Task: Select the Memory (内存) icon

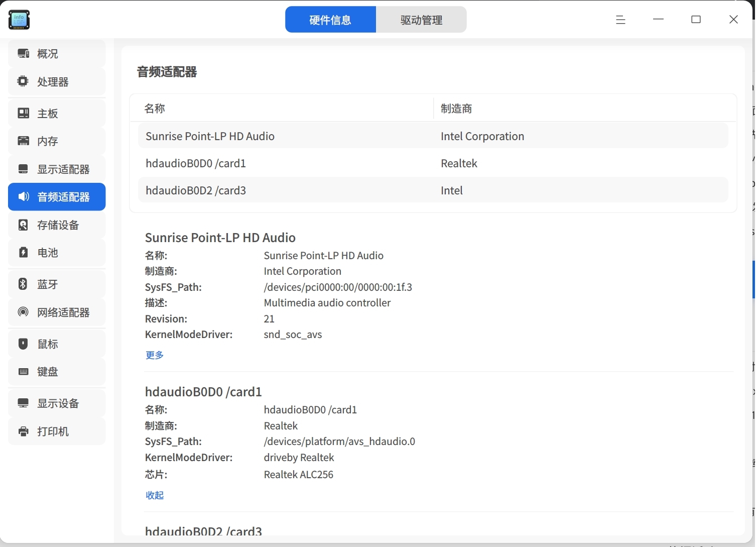Action: [x=23, y=141]
